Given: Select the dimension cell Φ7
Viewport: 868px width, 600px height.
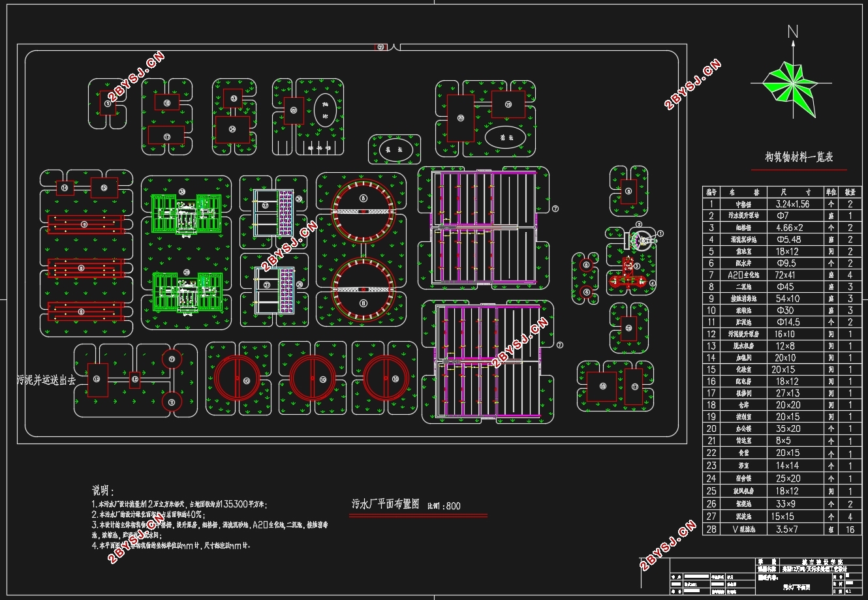Looking at the screenshot, I should (783, 215).
